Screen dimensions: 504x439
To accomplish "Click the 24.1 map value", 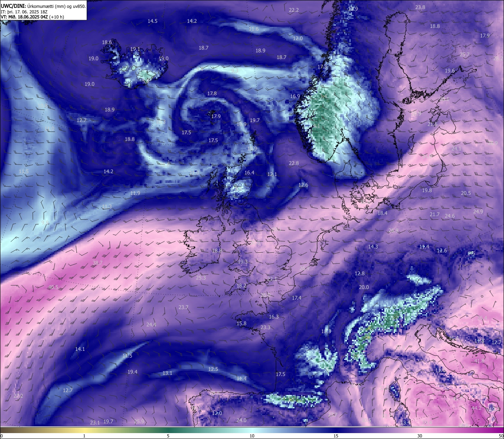I will point(456,148).
